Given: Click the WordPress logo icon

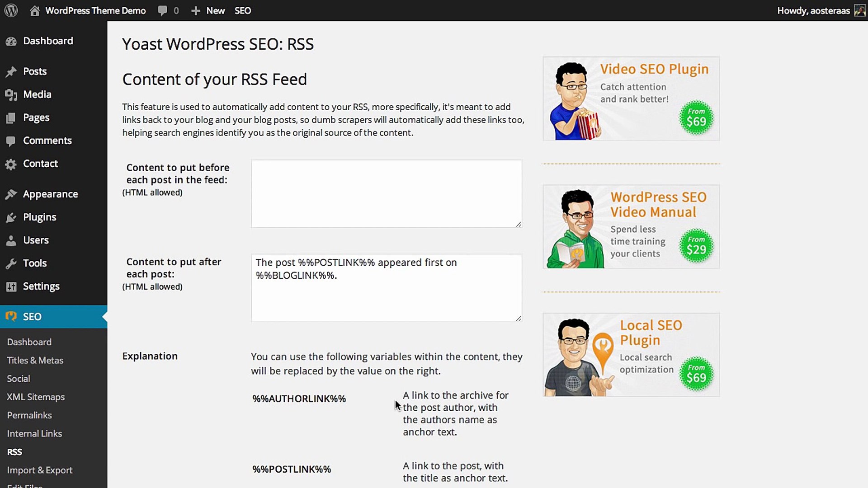Looking at the screenshot, I should 11,10.
